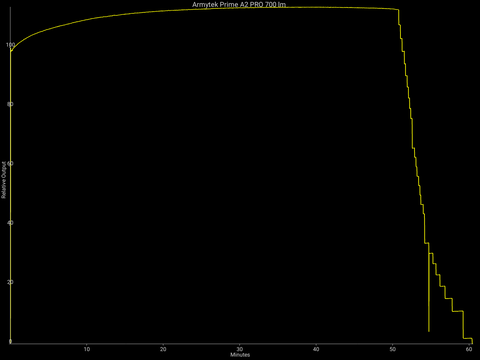This screenshot has width=480, height=360.
Task: Click the y-axis tick label 100
Action: click(x=10, y=45)
